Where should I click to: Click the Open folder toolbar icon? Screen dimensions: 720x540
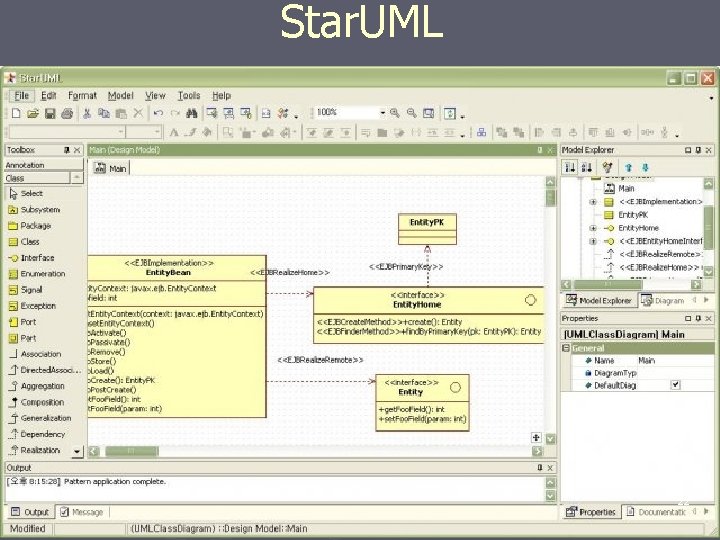click(33, 113)
